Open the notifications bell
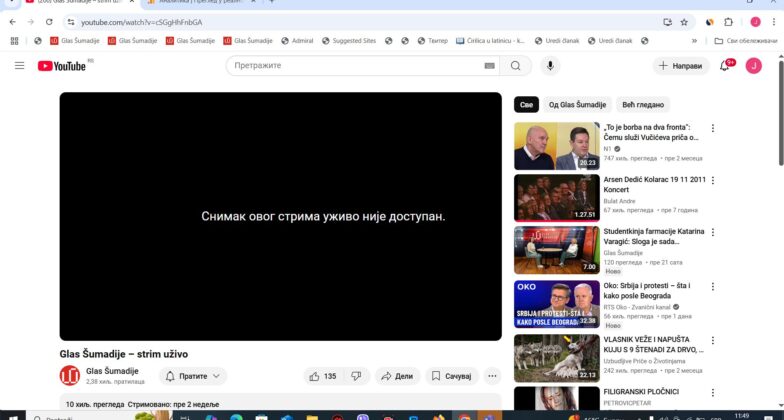 pos(725,66)
